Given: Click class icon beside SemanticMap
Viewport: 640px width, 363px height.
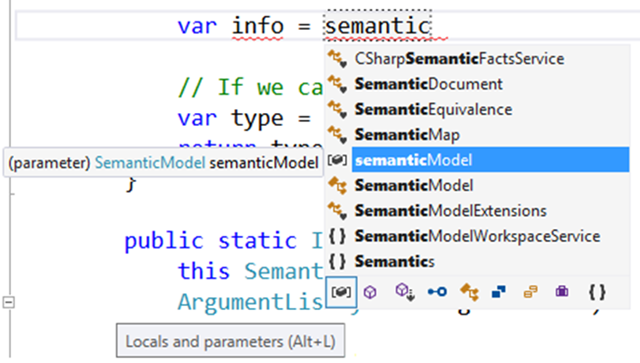Looking at the screenshot, I should pyautogui.click(x=338, y=135).
